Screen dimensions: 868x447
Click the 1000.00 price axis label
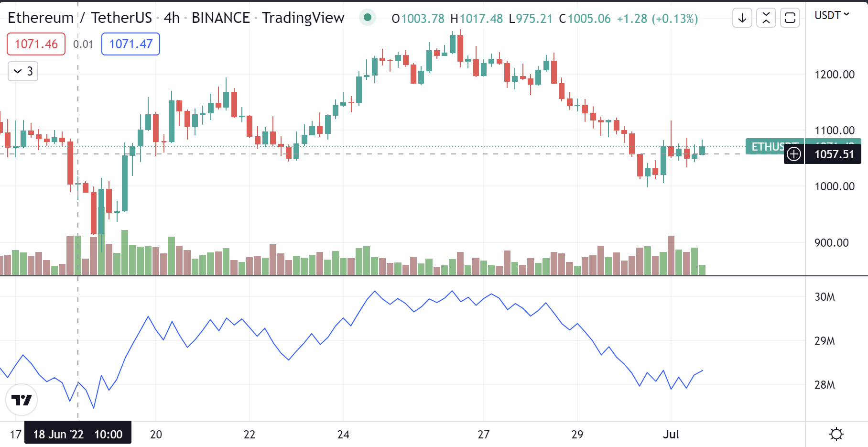tap(835, 186)
